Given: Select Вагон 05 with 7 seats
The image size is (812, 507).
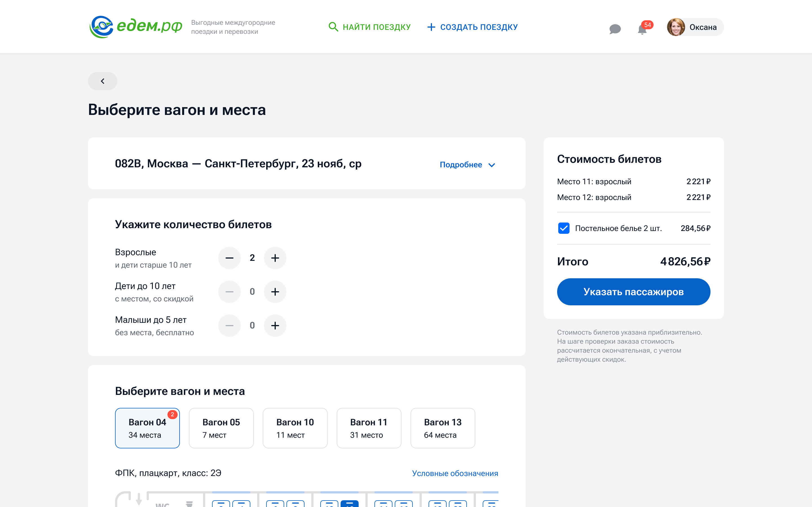Looking at the screenshot, I should click(x=221, y=428).
